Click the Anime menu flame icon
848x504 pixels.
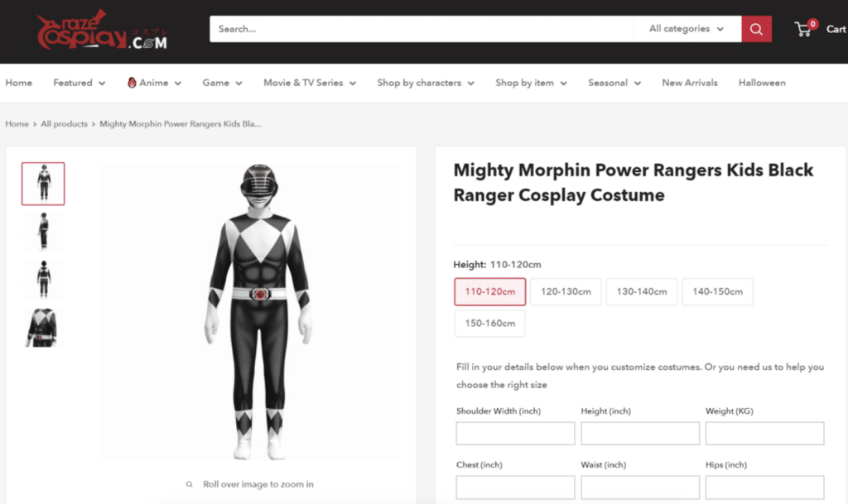tap(132, 83)
